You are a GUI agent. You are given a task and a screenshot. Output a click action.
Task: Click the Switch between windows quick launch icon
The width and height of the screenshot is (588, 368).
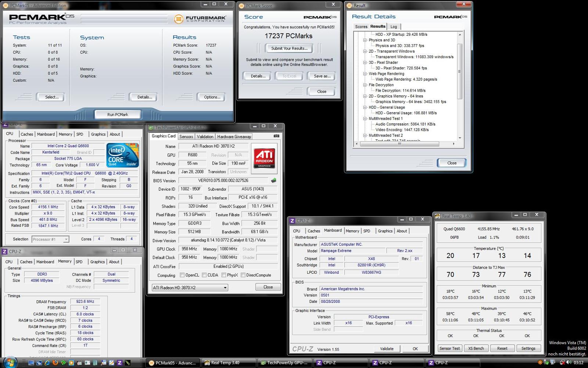point(39,363)
